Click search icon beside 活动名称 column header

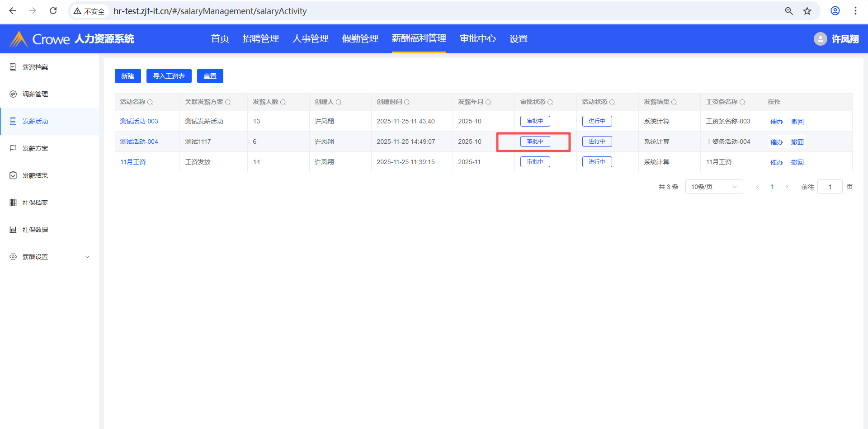pos(150,102)
